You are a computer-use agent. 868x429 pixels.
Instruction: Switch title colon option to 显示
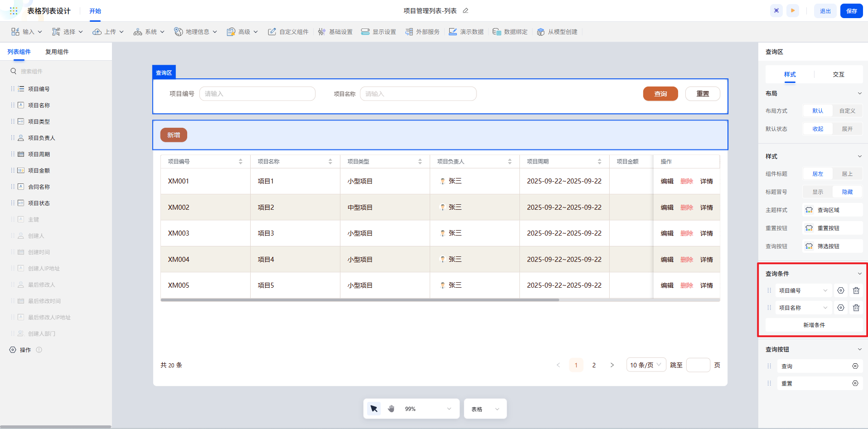[818, 192]
